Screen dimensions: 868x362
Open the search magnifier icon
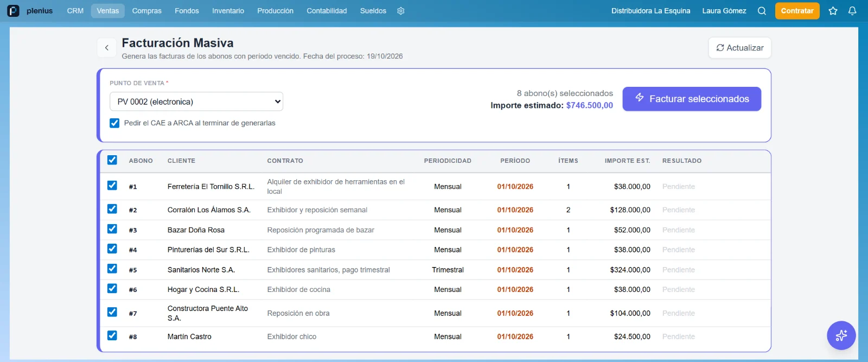[762, 11]
